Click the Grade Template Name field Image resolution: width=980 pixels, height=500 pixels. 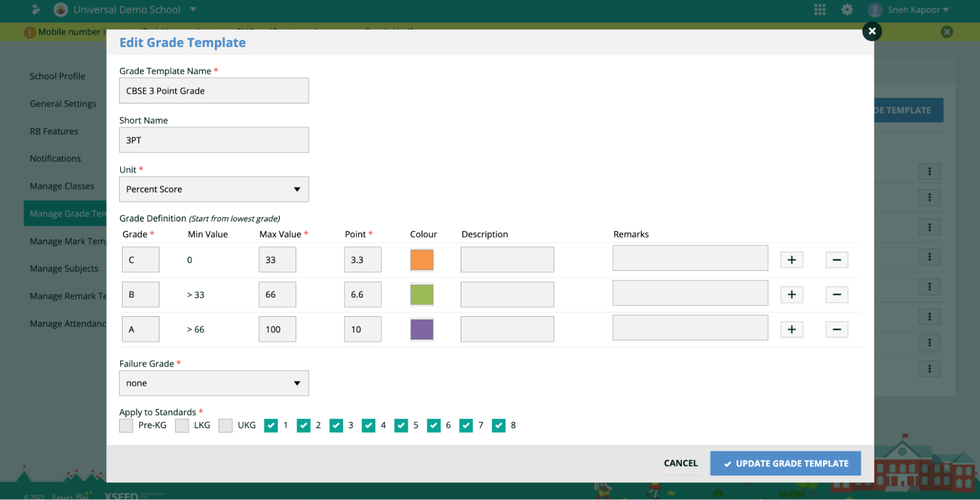click(x=214, y=91)
